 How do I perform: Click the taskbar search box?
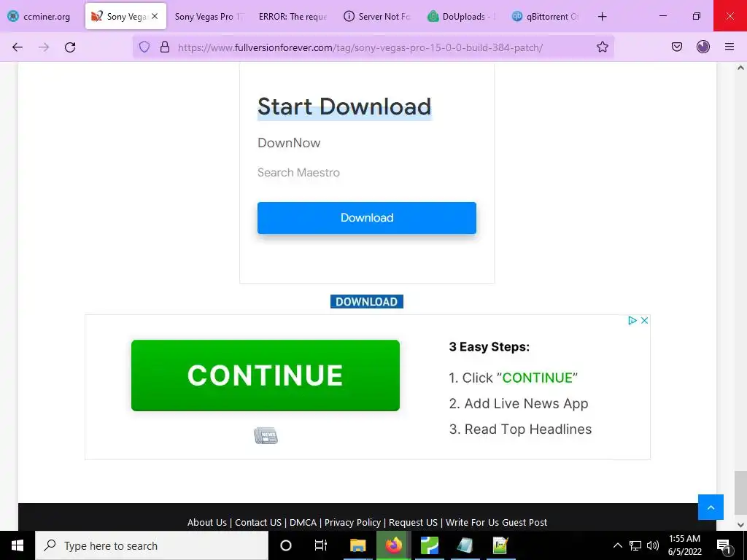[x=152, y=545]
